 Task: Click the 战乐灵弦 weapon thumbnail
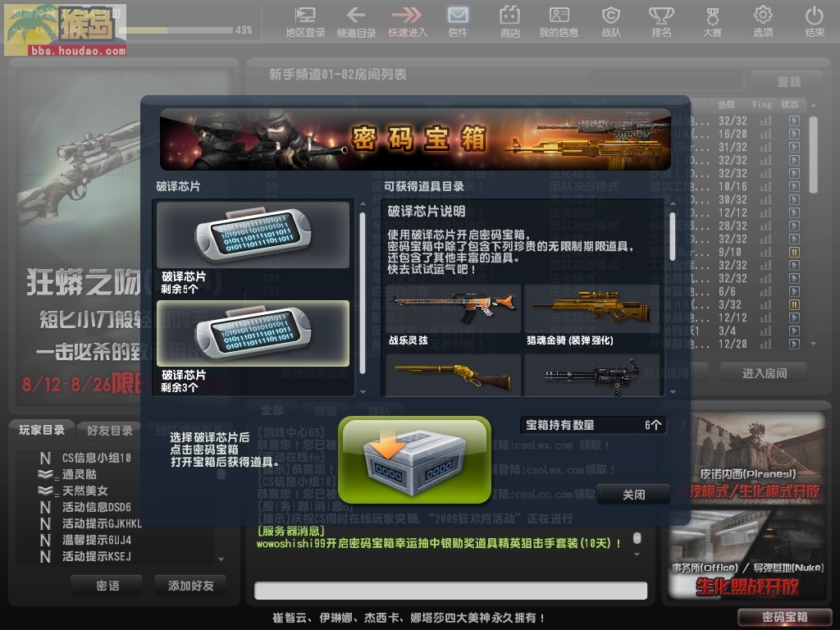click(x=453, y=308)
